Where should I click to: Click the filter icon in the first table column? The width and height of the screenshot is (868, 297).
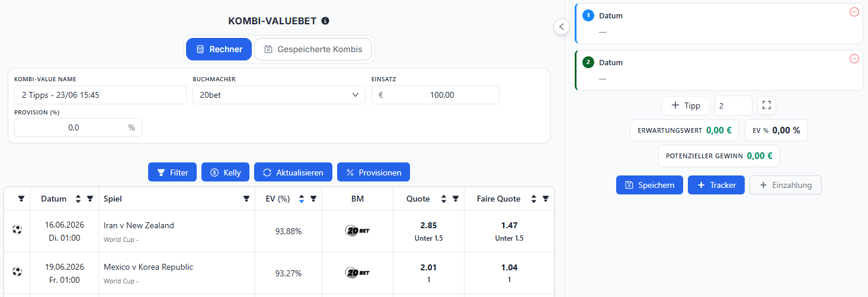click(21, 199)
